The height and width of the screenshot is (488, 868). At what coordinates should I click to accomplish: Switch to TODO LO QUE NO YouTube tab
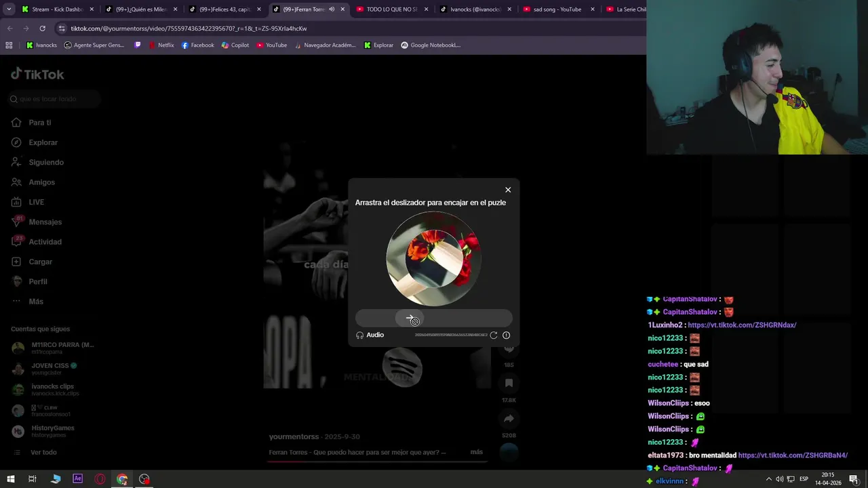[391, 9]
